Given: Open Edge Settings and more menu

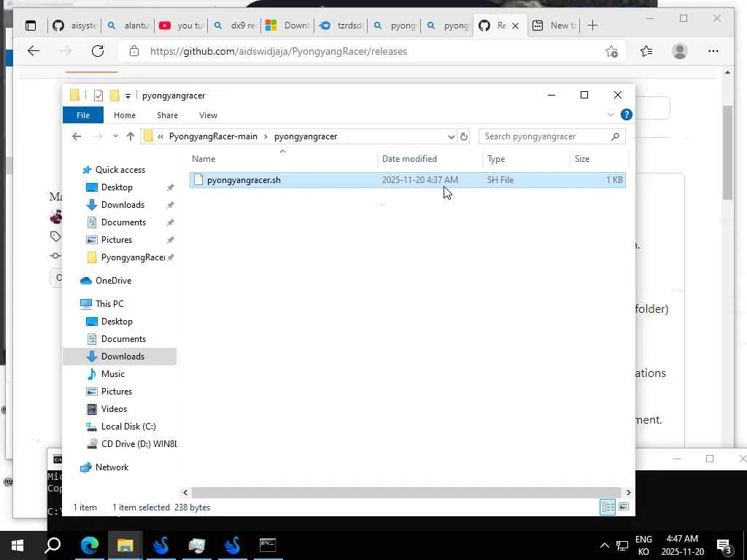Looking at the screenshot, I should point(713,51).
